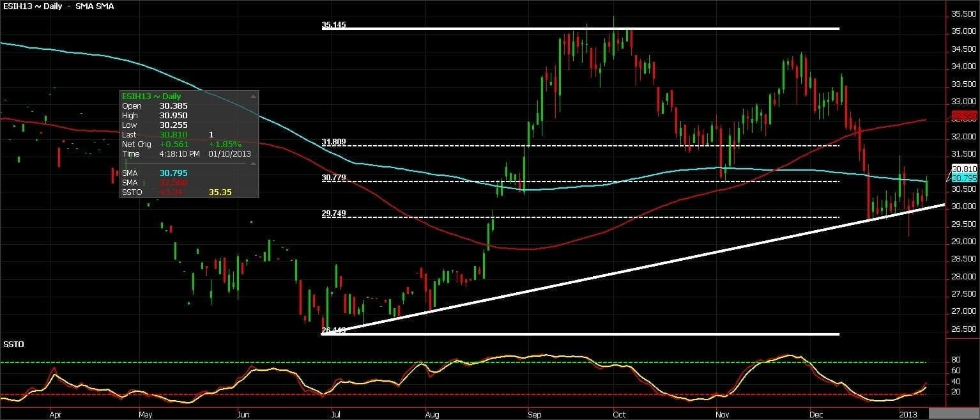Click the 35.500 label on price axis
Viewport: 980px width, 420px height.
pos(964,14)
